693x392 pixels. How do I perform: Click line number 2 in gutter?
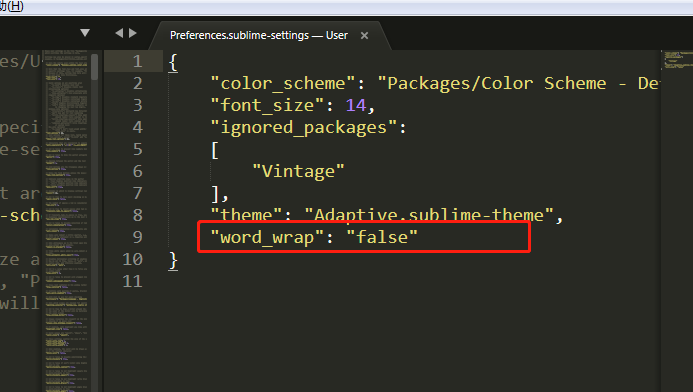tap(137, 83)
